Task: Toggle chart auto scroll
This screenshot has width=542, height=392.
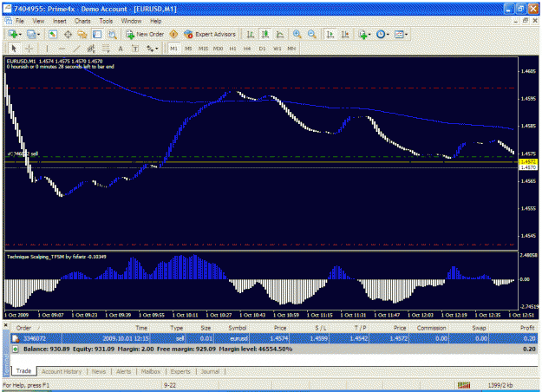Action: tap(330, 34)
